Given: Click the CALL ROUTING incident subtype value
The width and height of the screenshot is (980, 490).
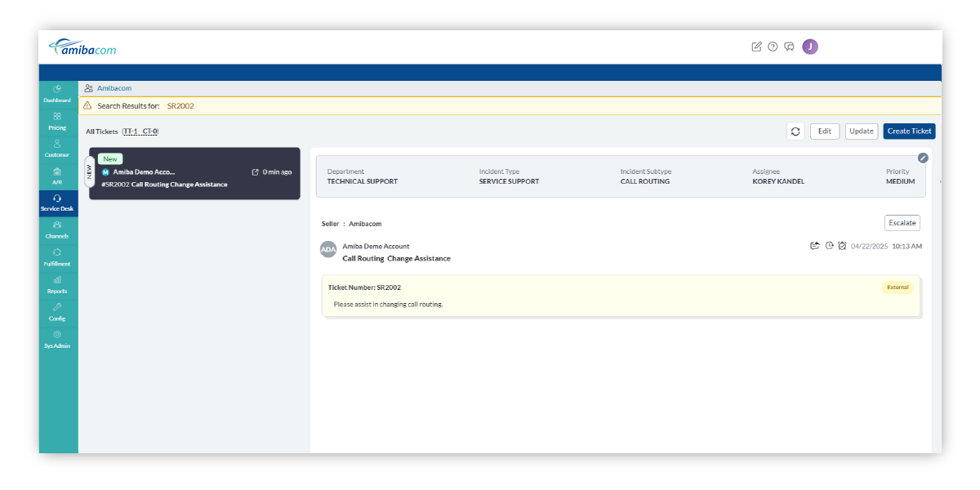Looking at the screenshot, I should (x=645, y=181).
